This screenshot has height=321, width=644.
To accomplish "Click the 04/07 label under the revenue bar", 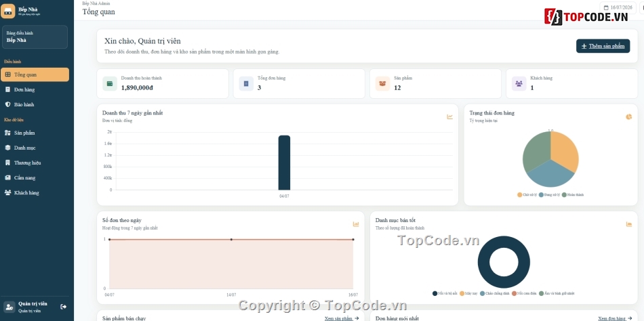I will 284,196.
